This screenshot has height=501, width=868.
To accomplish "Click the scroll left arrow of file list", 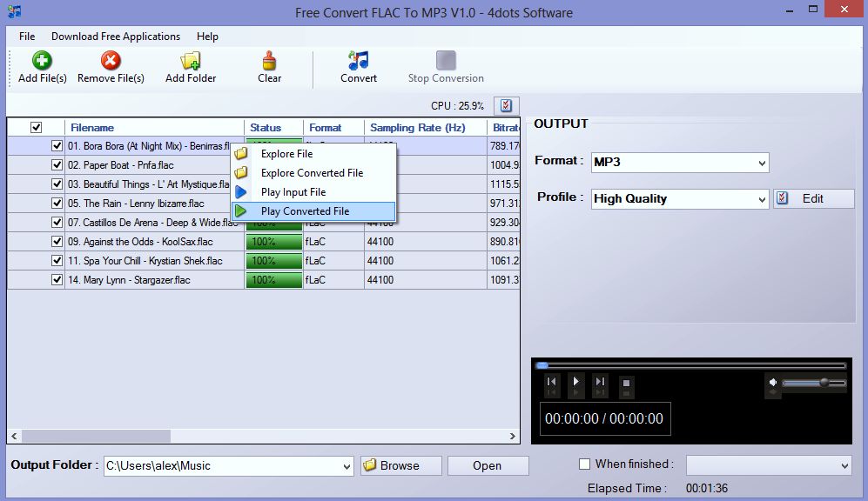I will pos(15,437).
